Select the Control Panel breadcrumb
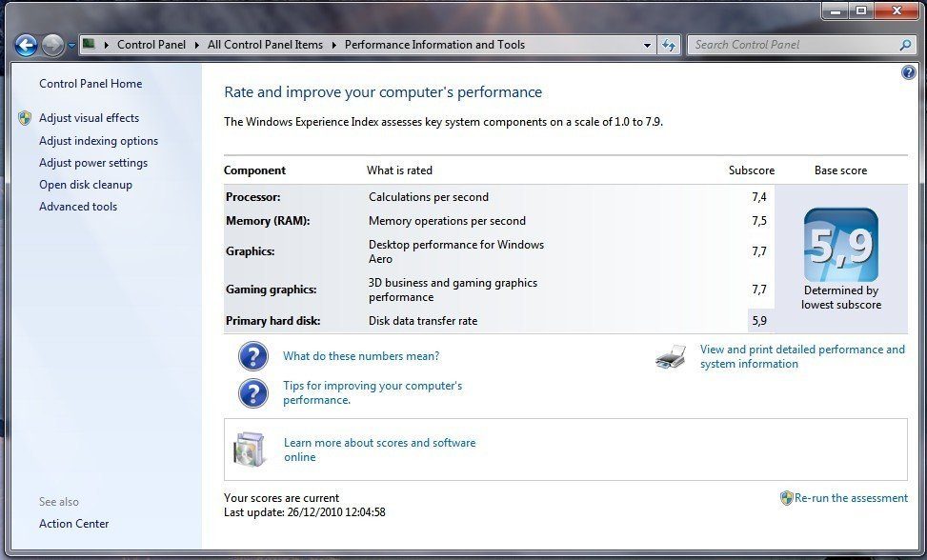The width and height of the screenshot is (927, 560). tap(151, 45)
